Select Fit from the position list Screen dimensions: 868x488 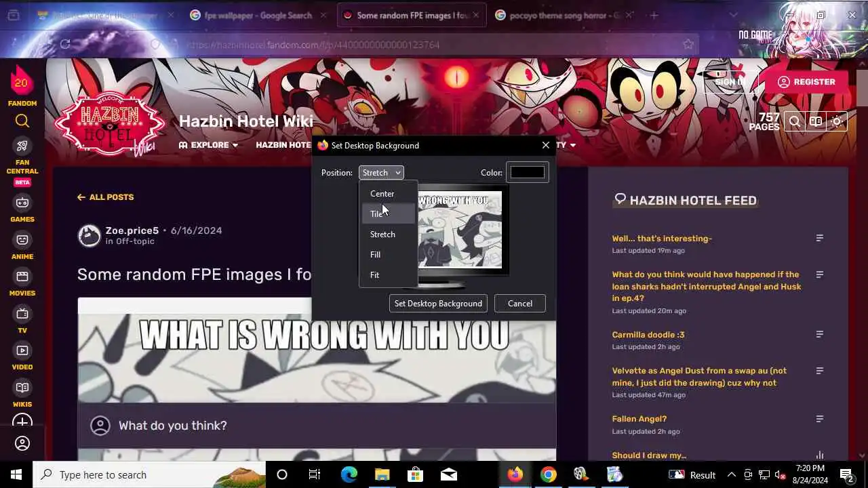(x=387, y=274)
